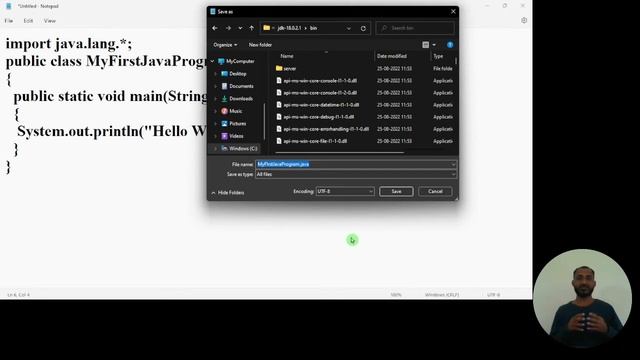Select api-ms-win-core-console-l1-1-0.dll
The image size is (640, 360).
pos(320,81)
